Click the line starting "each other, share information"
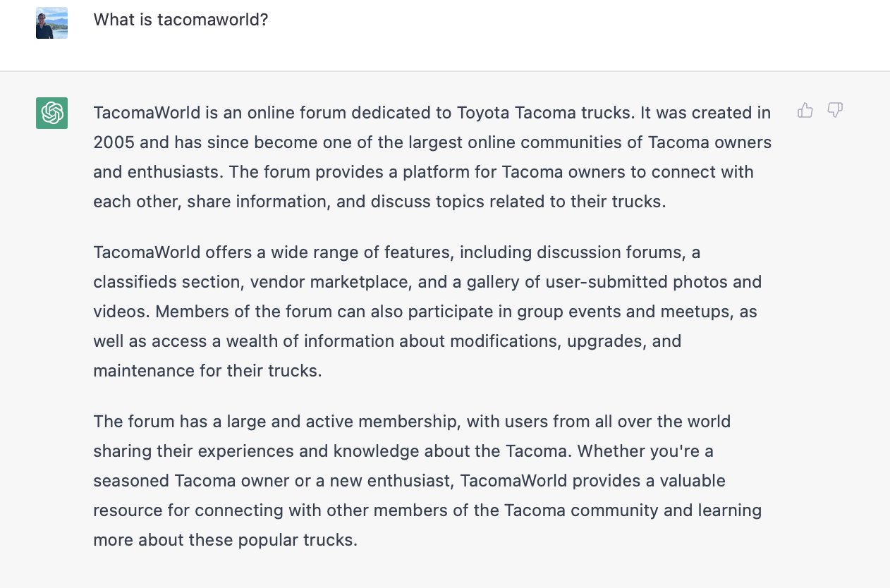Screen dimensions: 890x588 point(379,202)
